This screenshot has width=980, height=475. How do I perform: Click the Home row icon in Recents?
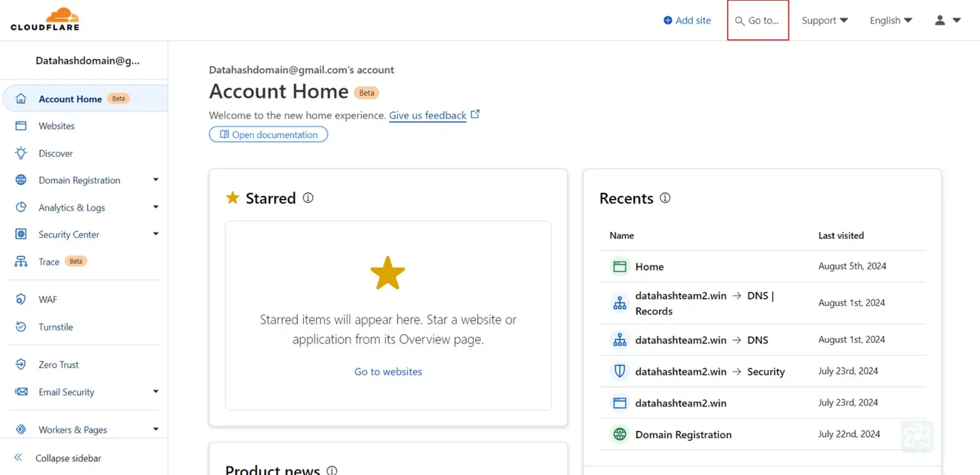(620, 266)
